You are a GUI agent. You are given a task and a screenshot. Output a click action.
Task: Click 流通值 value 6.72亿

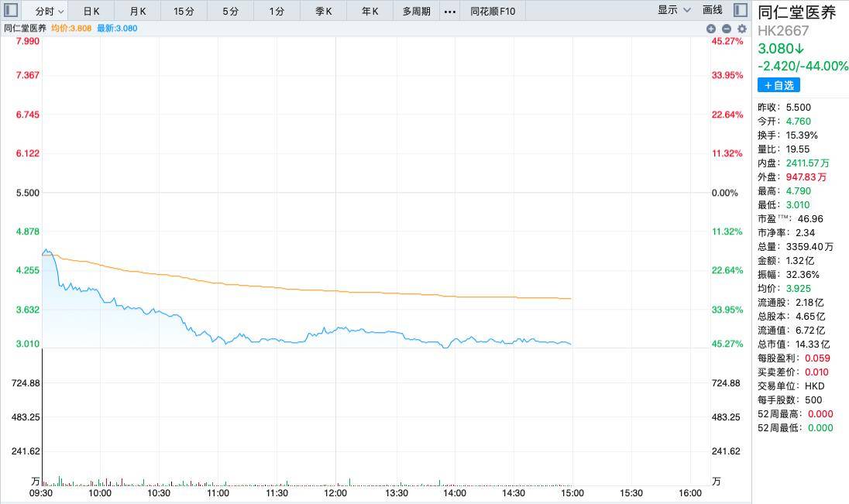click(810, 331)
